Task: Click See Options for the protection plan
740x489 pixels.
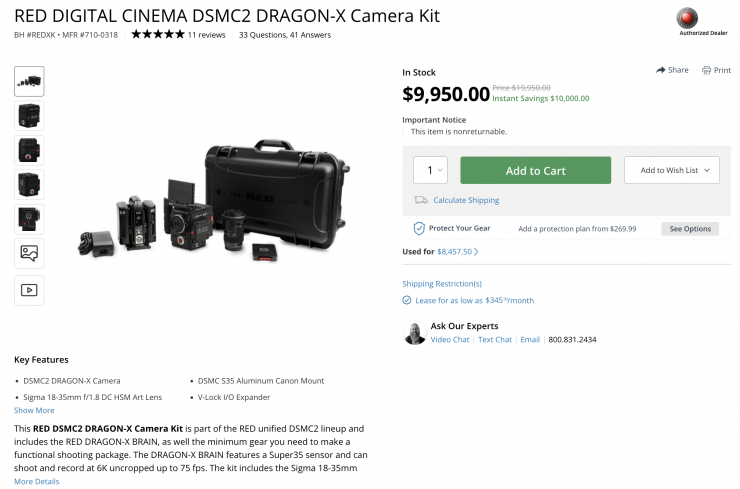Action: click(690, 229)
